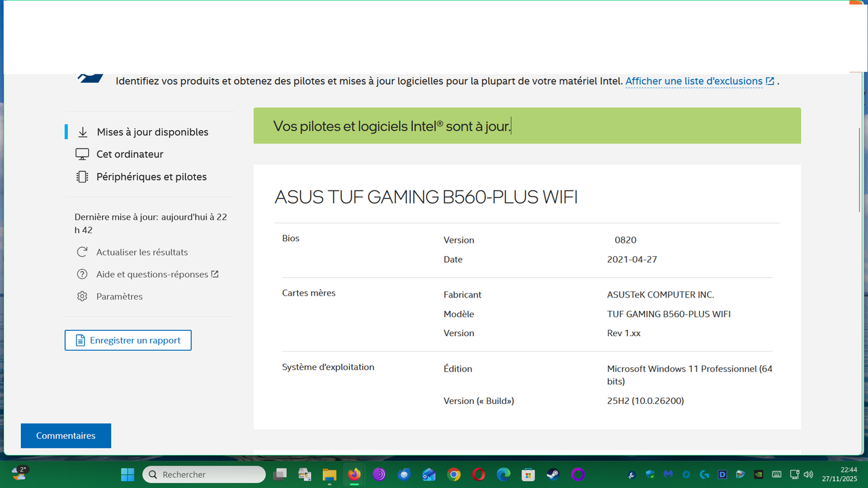Screen dimensions: 868x488
Task: Click the "Cet ordinateur" monitor icon
Action: click(x=81, y=154)
